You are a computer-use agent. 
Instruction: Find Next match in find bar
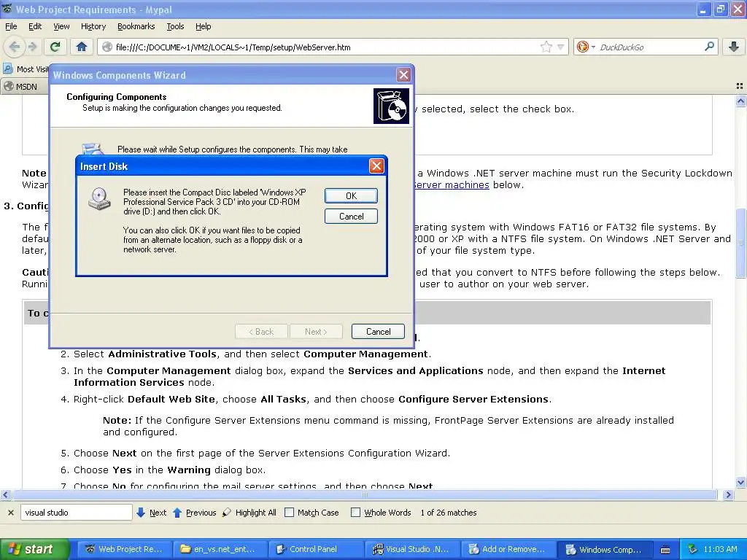click(x=152, y=513)
